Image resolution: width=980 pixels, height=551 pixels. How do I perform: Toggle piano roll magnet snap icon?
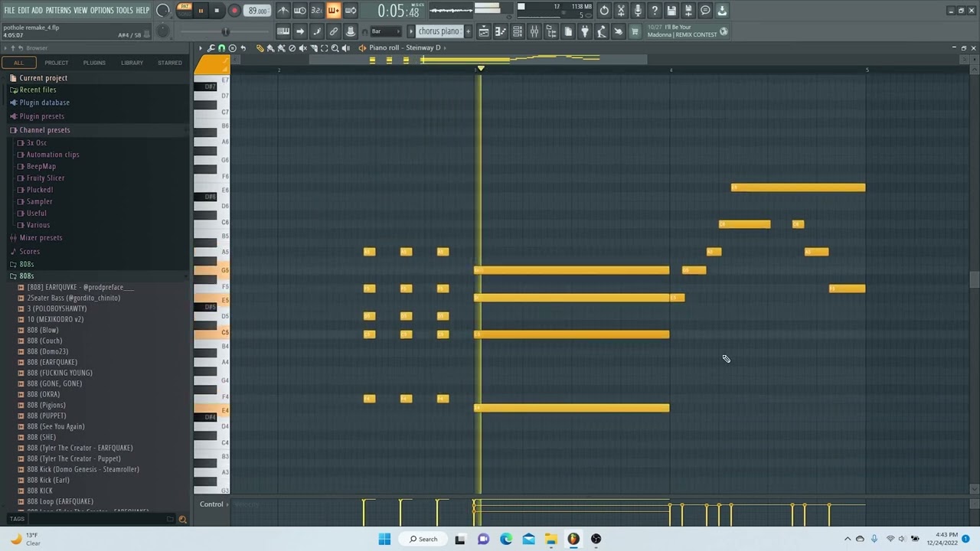point(222,47)
